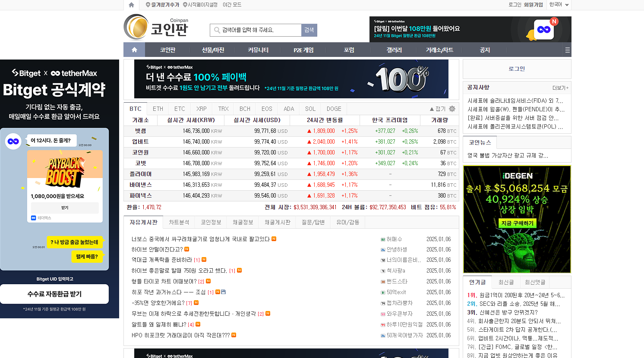Open news 영국 불법 가상자산 광고 규제

click(x=508, y=155)
